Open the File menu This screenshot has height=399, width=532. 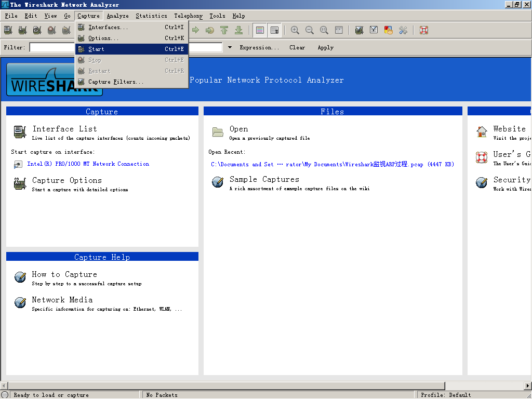click(11, 16)
